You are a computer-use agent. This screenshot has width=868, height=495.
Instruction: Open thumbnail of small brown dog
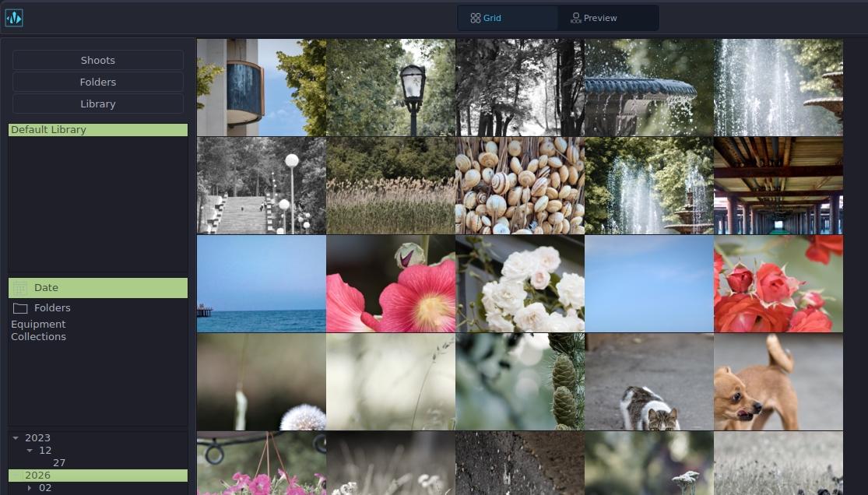pos(778,382)
